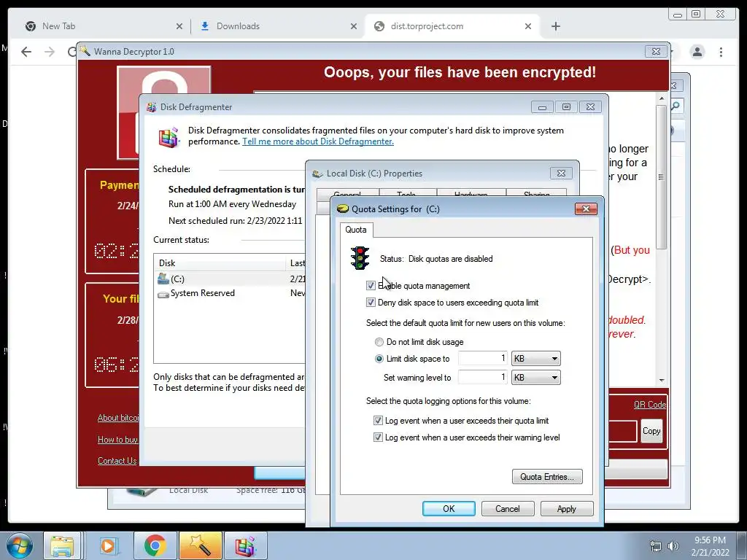Open Chrome three-dot menu
The width and height of the screenshot is (747, 560).
tap(721, 52)
